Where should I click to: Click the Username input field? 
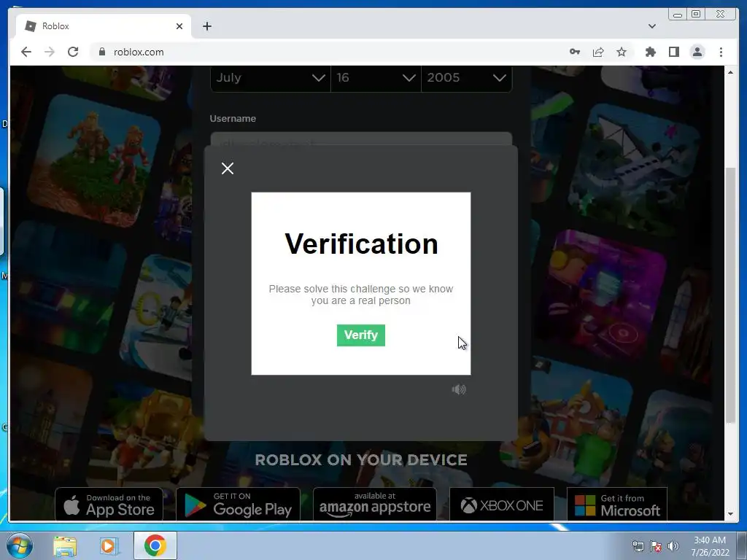361,139
